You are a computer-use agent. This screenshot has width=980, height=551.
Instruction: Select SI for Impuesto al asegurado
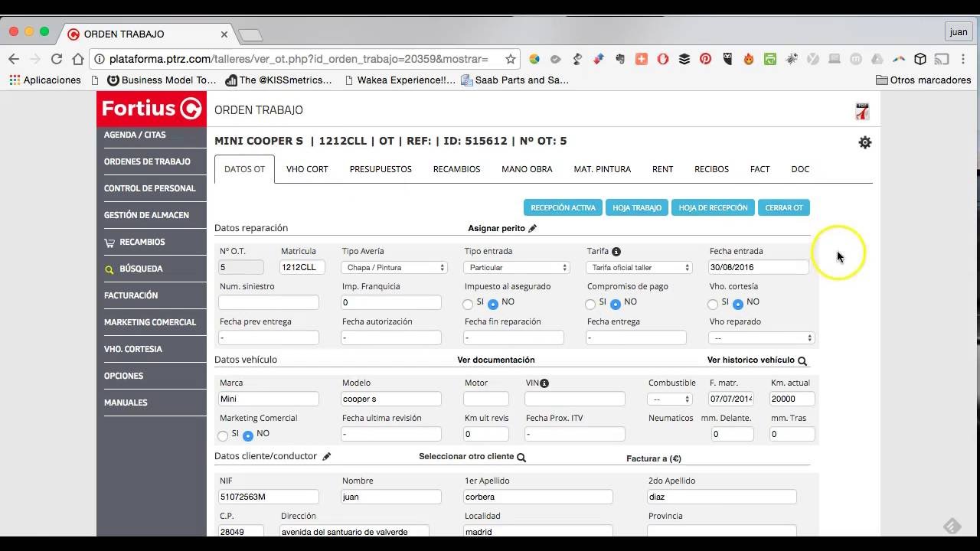coord(468,304)
